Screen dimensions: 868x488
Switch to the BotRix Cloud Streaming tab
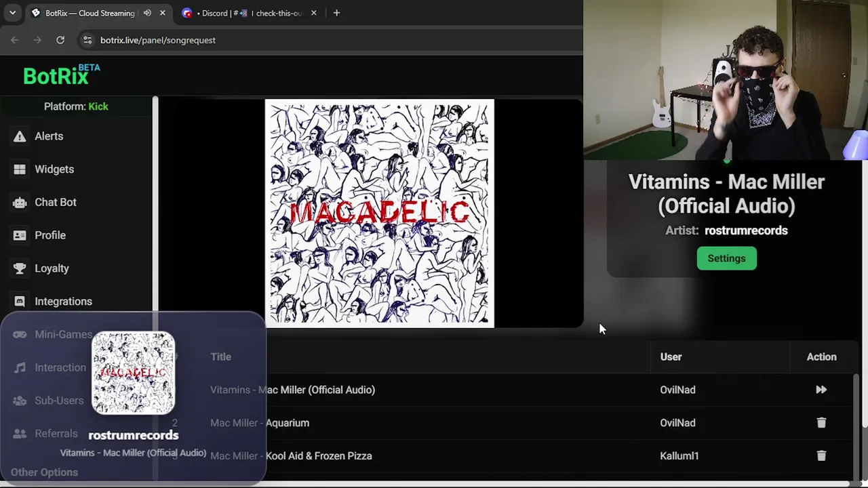97,13
